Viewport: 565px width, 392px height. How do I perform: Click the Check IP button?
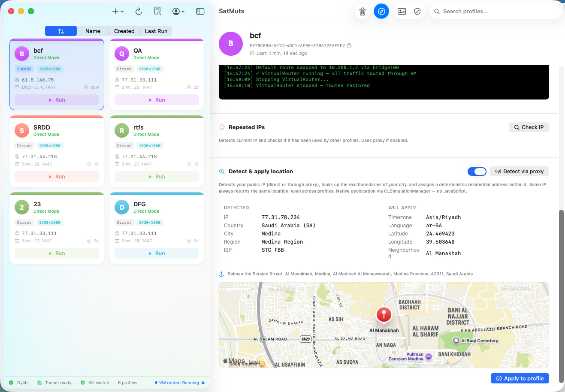pos(529,127)
